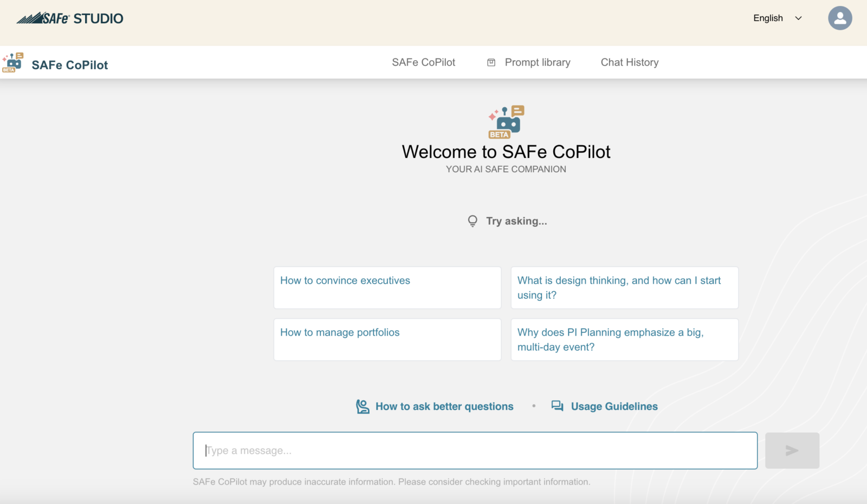The width and height of the screenshot is (867, 504).
Task: Click the send message arrow icon
Action: [x=792, y=450]
